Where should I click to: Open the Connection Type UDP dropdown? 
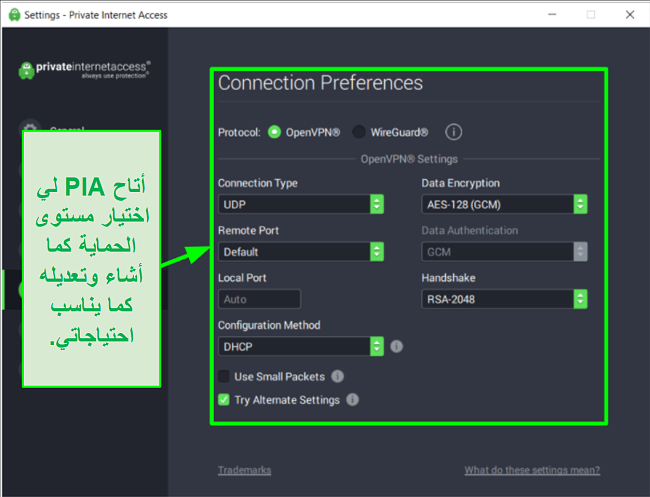pos(301,204)
